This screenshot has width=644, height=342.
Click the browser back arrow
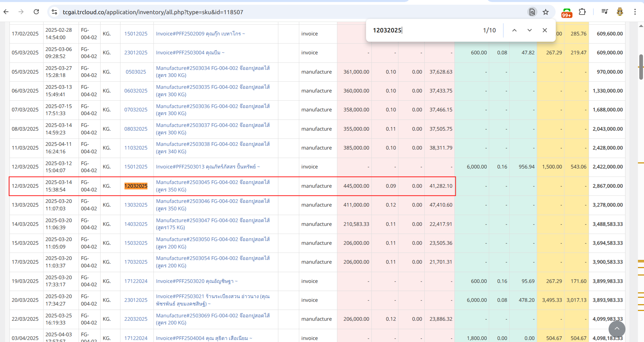tap(6, 12)
